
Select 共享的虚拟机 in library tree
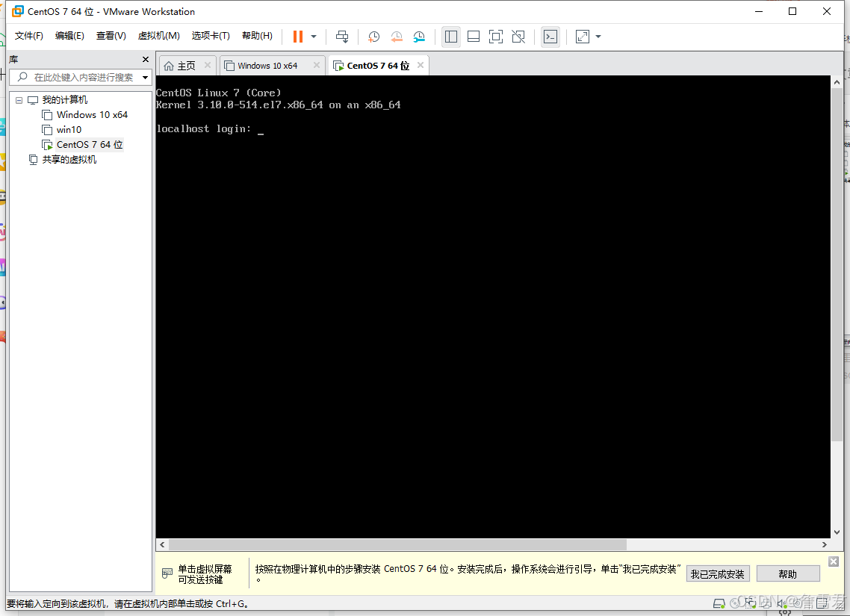tap(69, 159)
